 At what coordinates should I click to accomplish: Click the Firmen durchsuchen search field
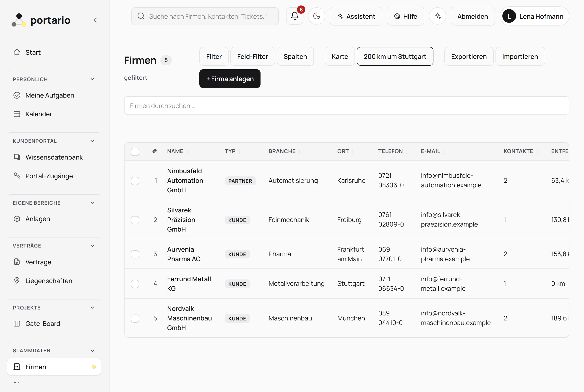347,106
